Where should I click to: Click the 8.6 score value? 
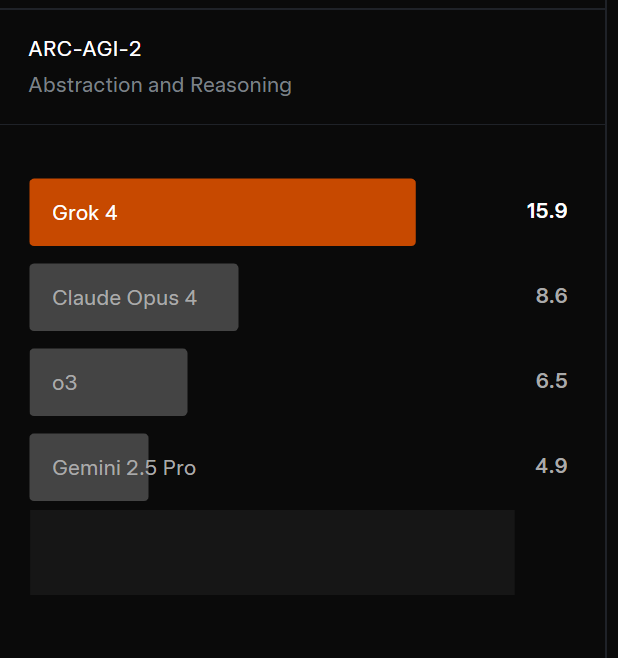(551, 296)
